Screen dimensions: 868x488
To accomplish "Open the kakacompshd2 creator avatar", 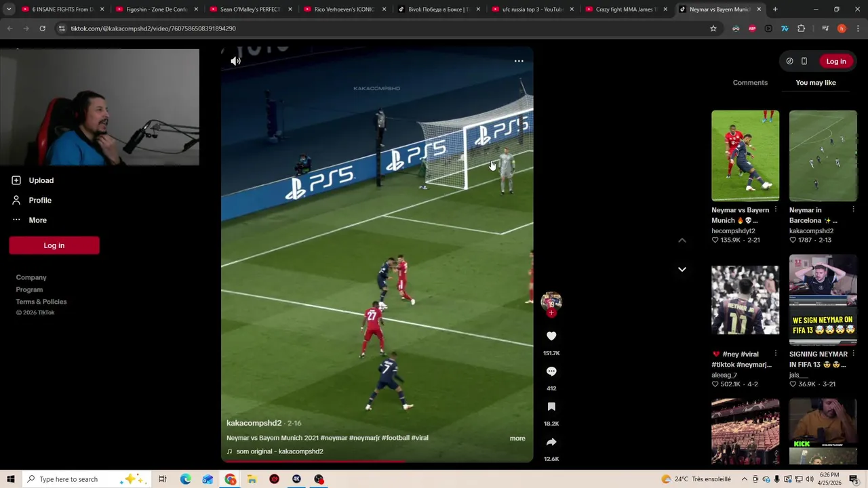I will point(551,301).
